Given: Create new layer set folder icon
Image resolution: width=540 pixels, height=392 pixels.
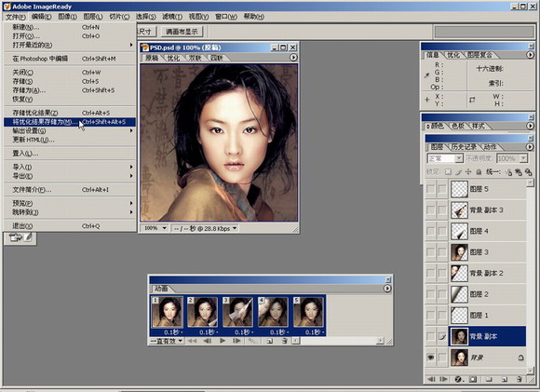Looking at the screenshot, I should tap(489, 379).
